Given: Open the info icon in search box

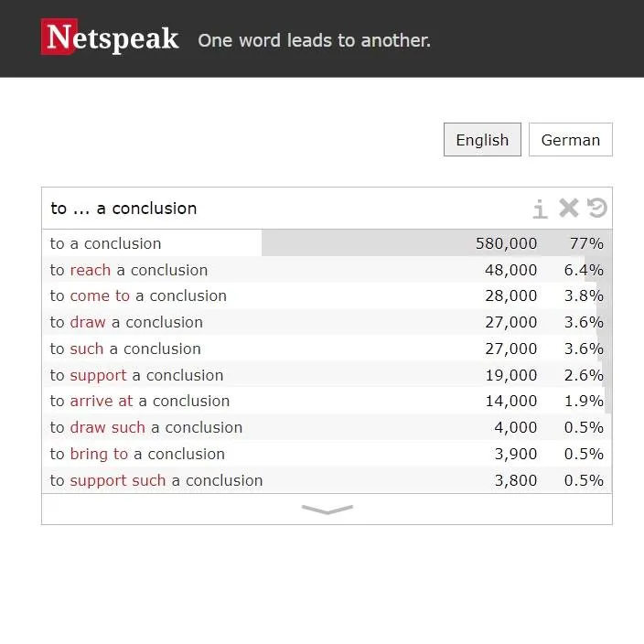Looking at the screenshot, I should (x=540, y=209).
